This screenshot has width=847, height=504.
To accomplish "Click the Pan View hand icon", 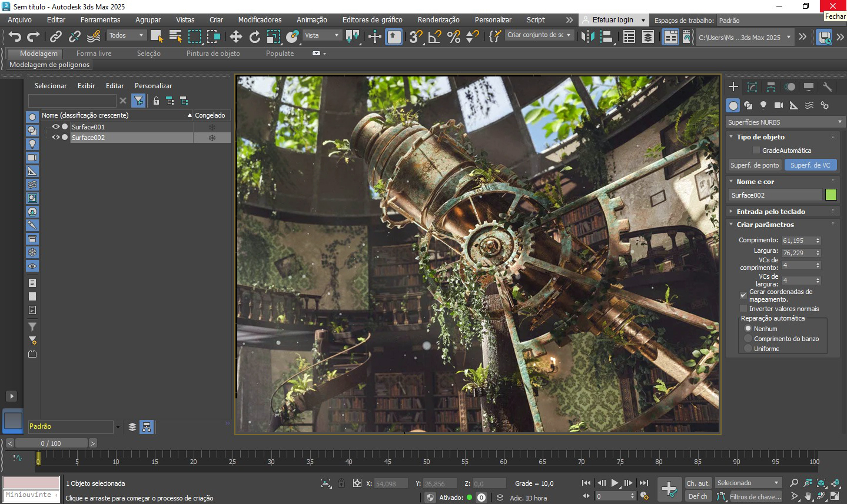I will 808,496.
